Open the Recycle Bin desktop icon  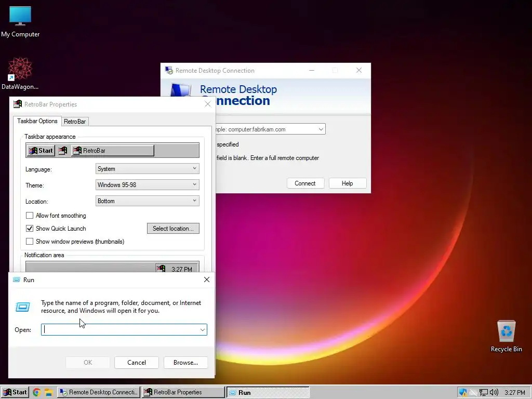[506, 336]
